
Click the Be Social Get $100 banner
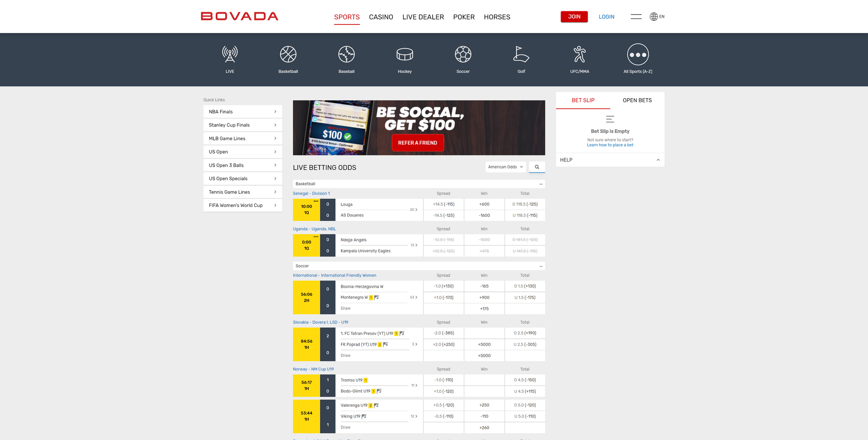tap(419, 128)
